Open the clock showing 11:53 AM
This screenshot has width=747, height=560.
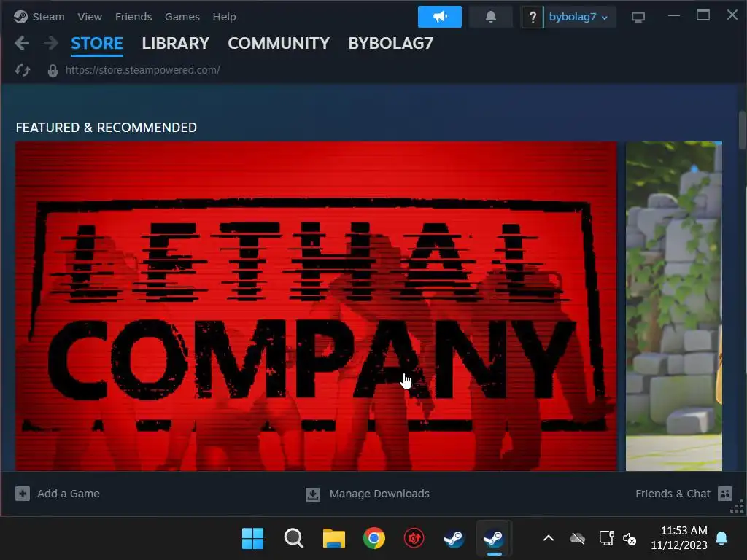[679, 538]
